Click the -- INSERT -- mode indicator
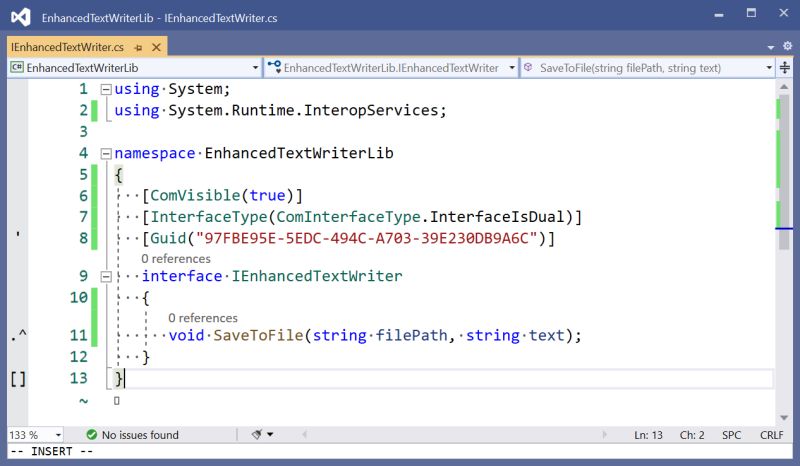The width and height of the screenshot is (800, 466). tap(52, 451)
